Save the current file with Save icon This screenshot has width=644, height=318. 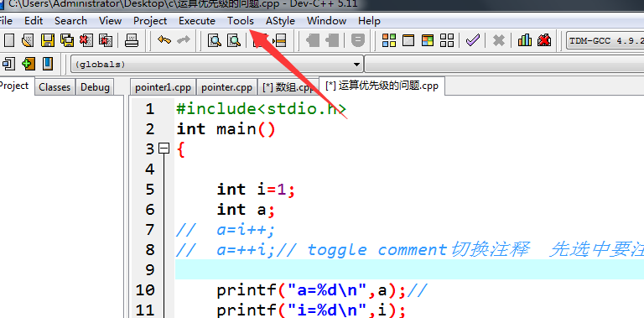47,40
